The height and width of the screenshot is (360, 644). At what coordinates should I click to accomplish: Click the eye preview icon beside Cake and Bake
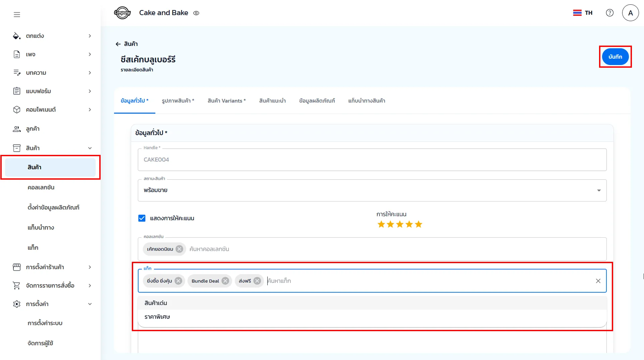[x=196, y=13]
